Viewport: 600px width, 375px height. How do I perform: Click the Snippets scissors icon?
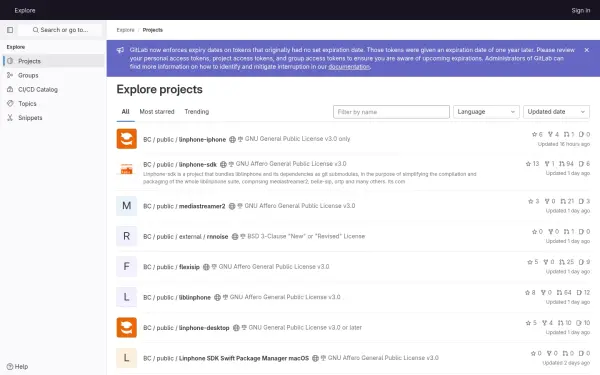(x=10, y=117)
